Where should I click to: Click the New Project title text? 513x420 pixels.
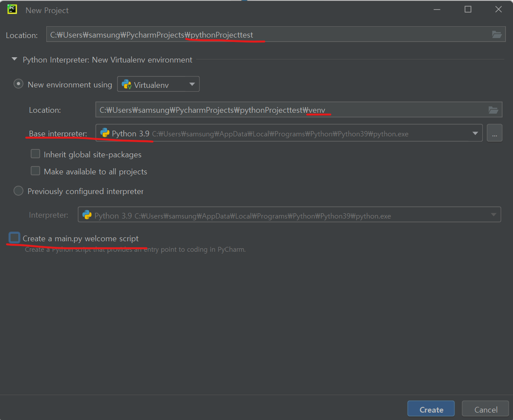47,10
